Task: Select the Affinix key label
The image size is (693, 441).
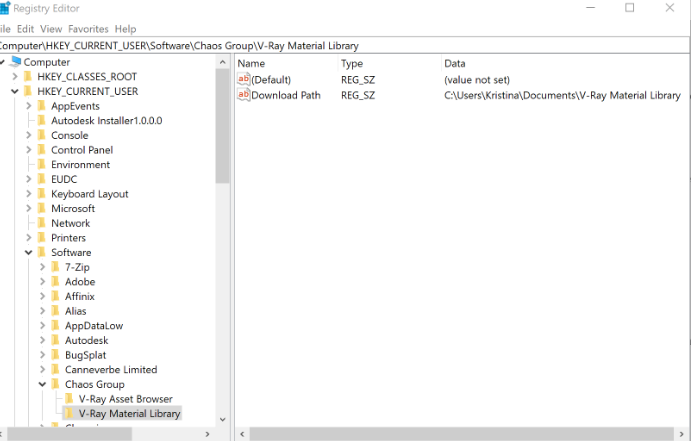Action: tap(80, 296)
